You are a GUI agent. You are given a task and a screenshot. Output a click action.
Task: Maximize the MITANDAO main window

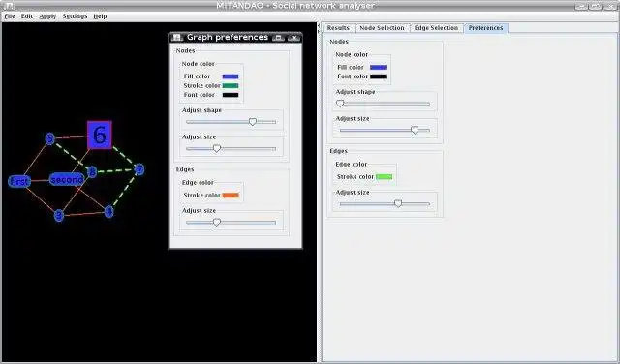coord(596,6)
